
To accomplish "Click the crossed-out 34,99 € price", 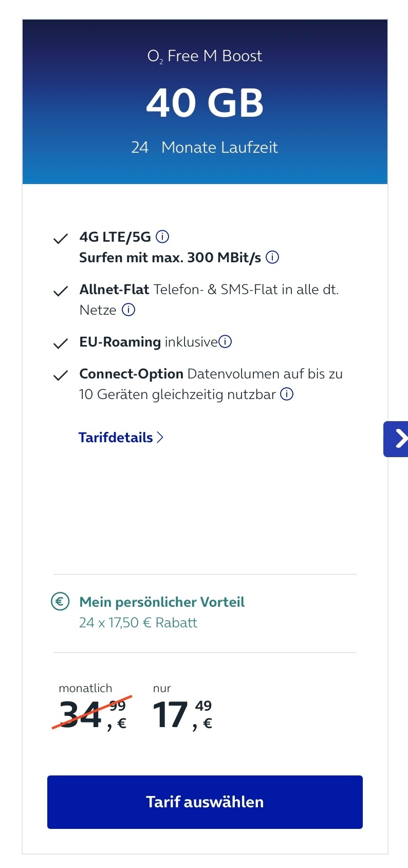I will pyautogui.click(x=92, y=713).
